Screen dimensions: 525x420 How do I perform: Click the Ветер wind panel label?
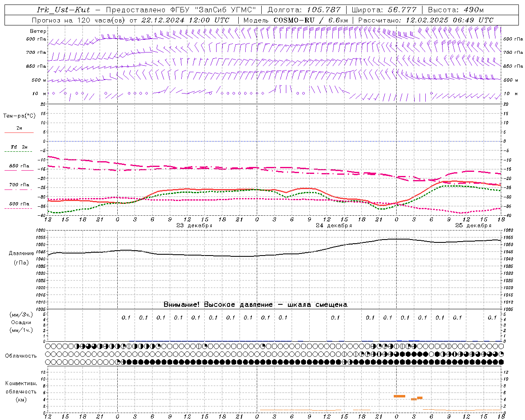[x=38, y=31]
